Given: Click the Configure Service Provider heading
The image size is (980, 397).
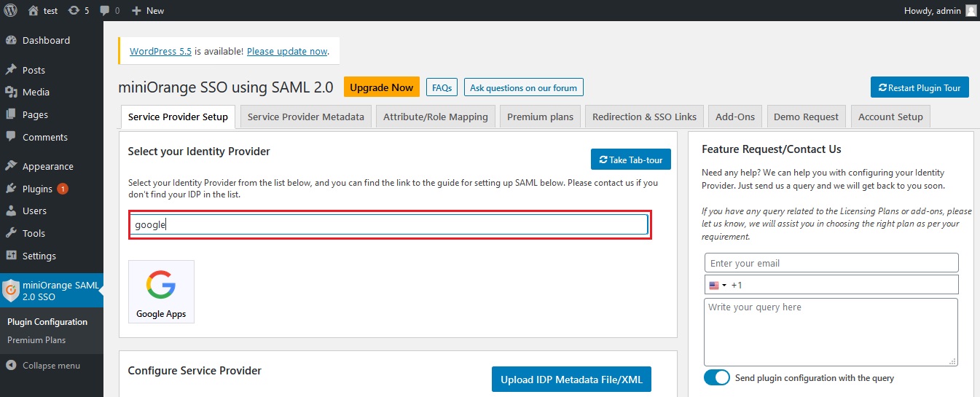Looking at the screenshot, I should tap(195, 371).
